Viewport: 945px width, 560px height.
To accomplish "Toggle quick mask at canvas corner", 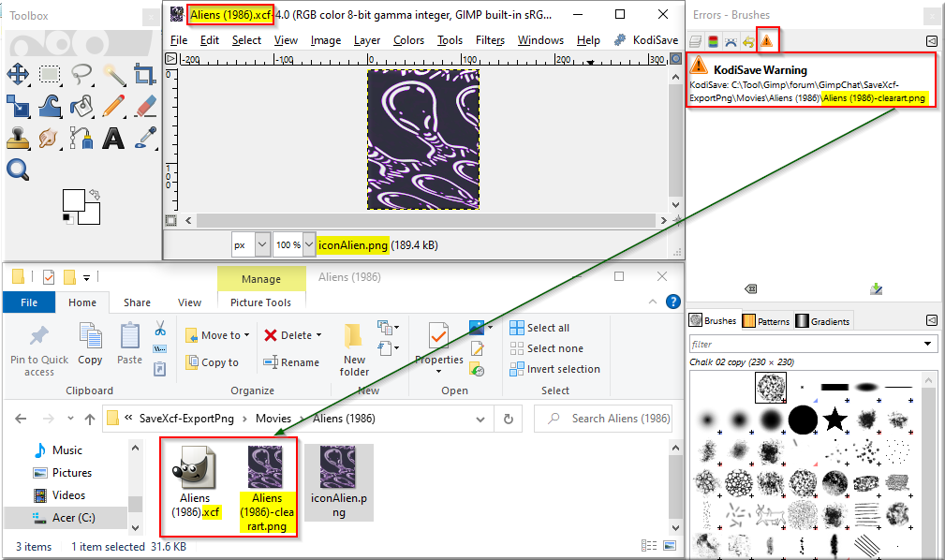I will [171, 221].
